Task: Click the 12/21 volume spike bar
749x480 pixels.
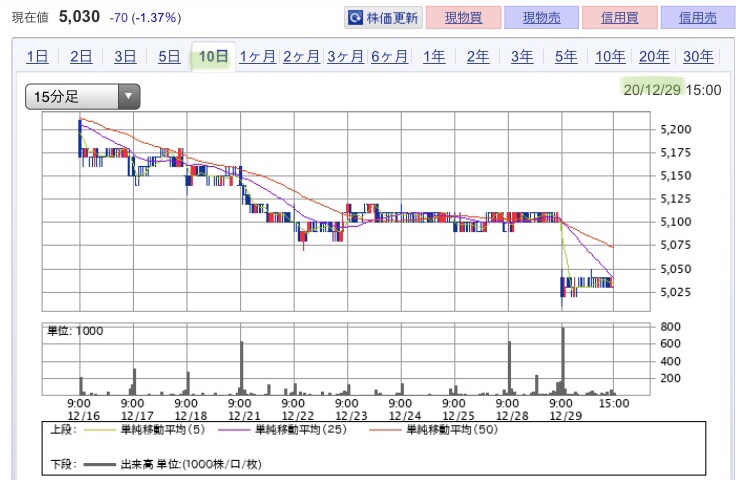Action: 242,368
